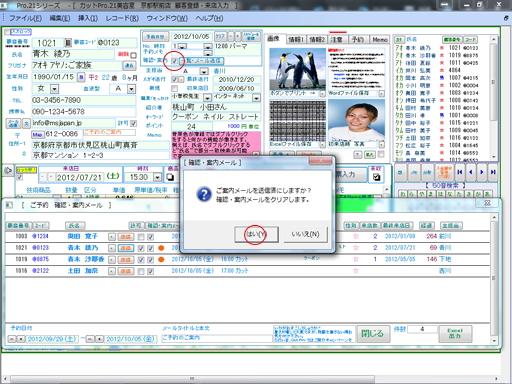Decline the dialog with いいえ(N)
This screenshot has width=512, height=384.
pos(305,234)
